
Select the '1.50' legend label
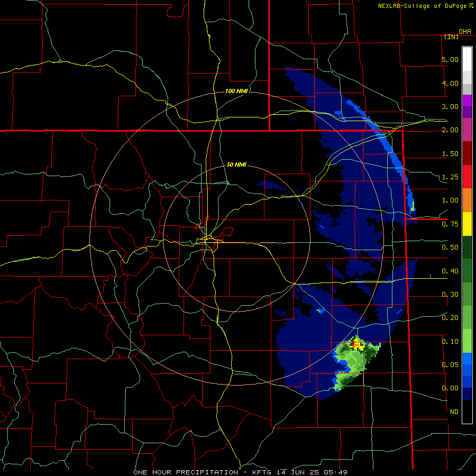pos(450,153)
